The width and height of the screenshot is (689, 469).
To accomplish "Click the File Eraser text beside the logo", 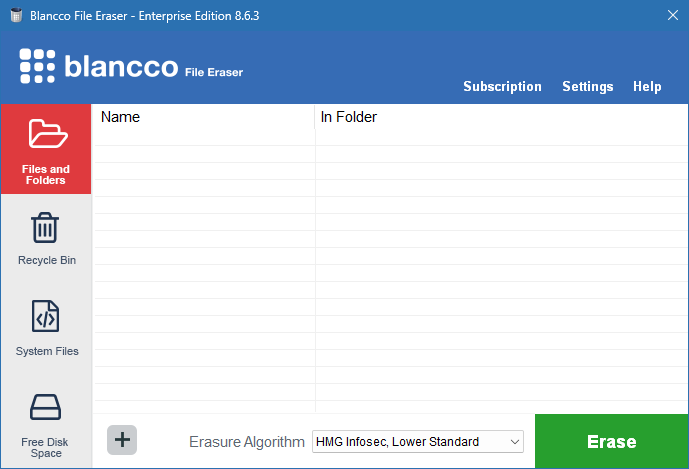I will [214, 72].
